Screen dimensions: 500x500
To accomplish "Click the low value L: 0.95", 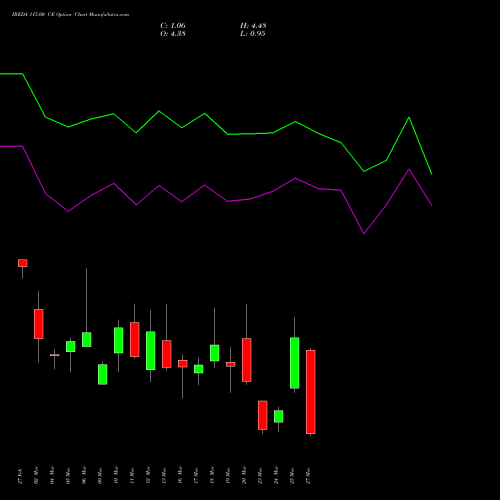I will tap(253, 34).
